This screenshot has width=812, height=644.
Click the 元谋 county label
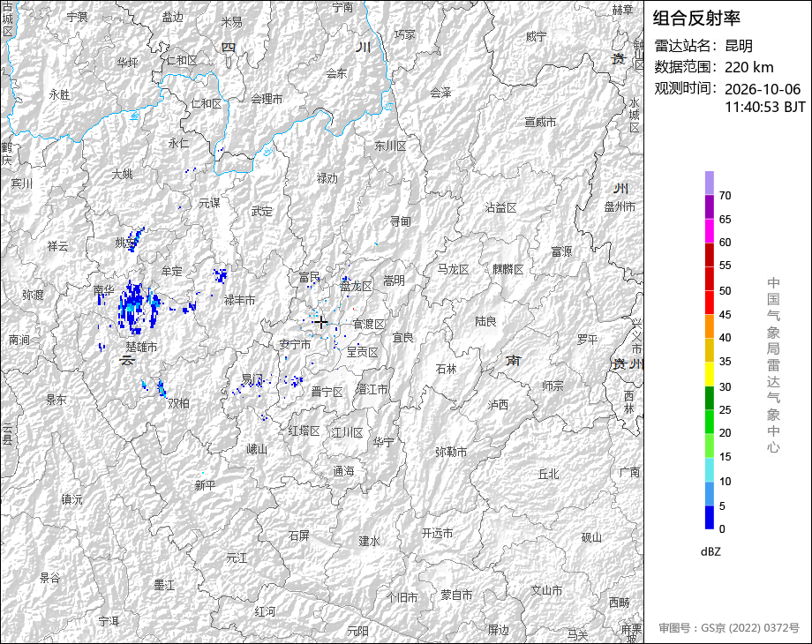(x=210, y=203)
